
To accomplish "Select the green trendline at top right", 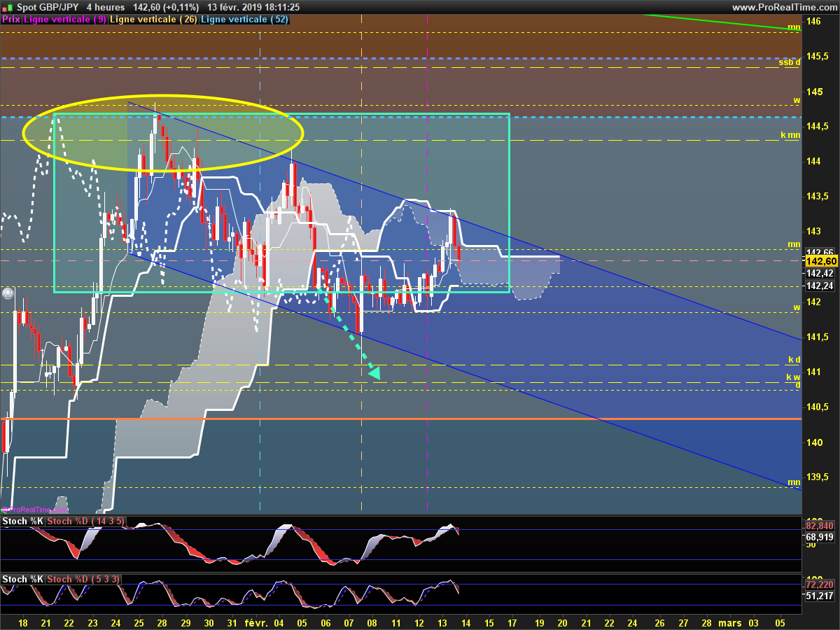I will tap(724, 22).
